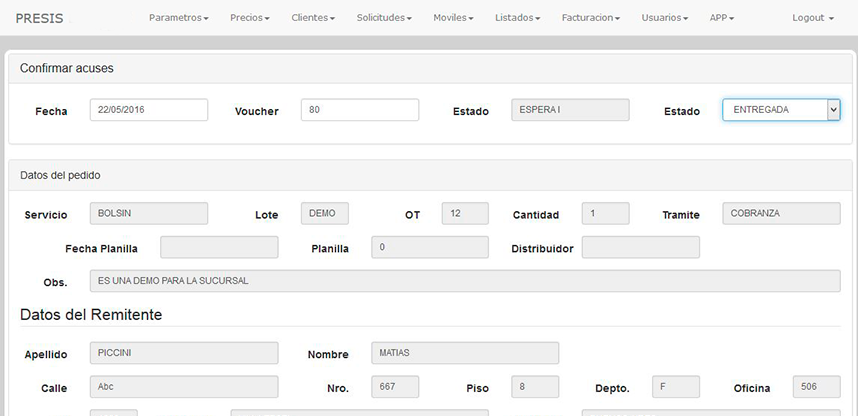Focus the Voucher number field

(x=359, y=110)
